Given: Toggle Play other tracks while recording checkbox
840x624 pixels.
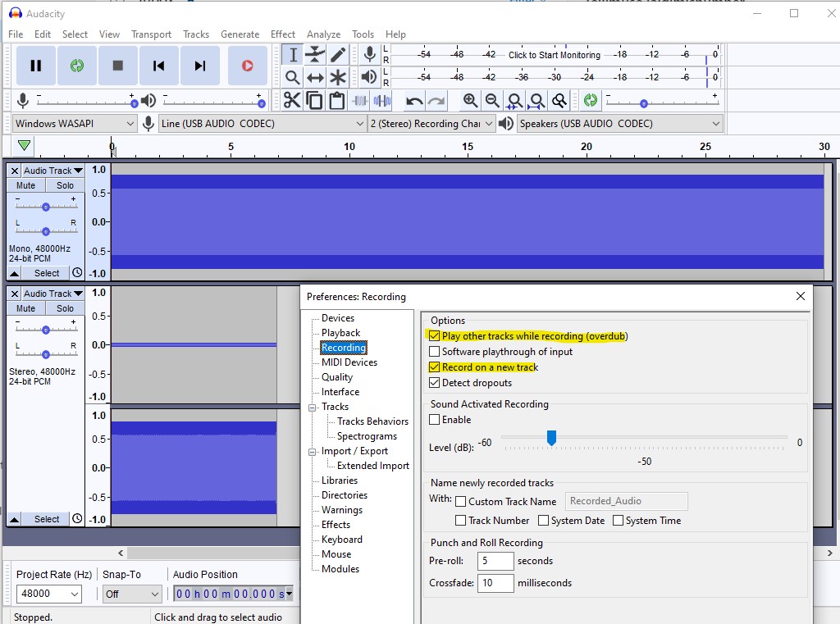Looking at the screenshot, I should click(435, 336).
